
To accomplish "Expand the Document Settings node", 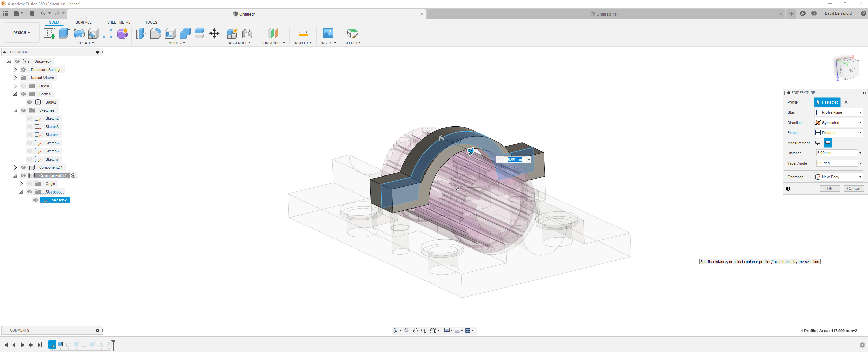I will 15,70.
